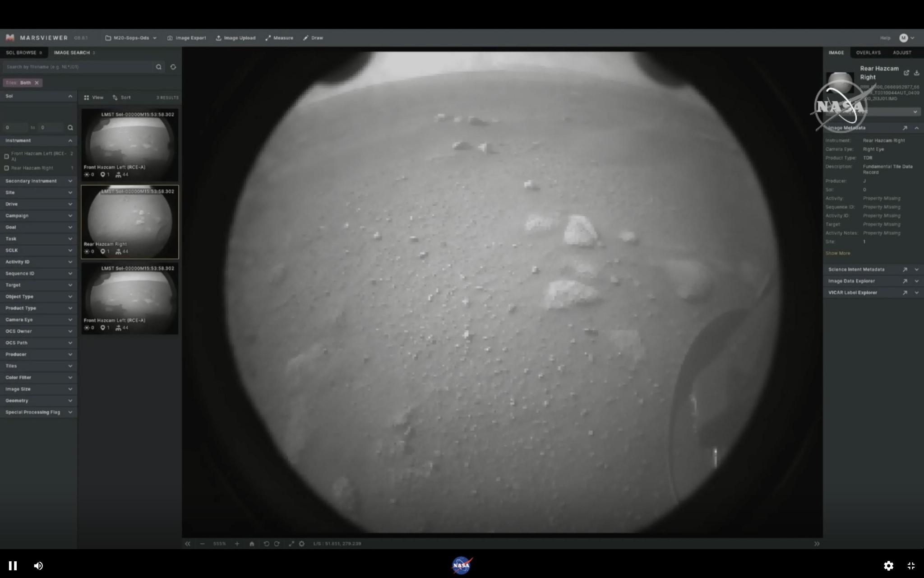
Task: Click the Measure tool
Action: coord(279,38)
